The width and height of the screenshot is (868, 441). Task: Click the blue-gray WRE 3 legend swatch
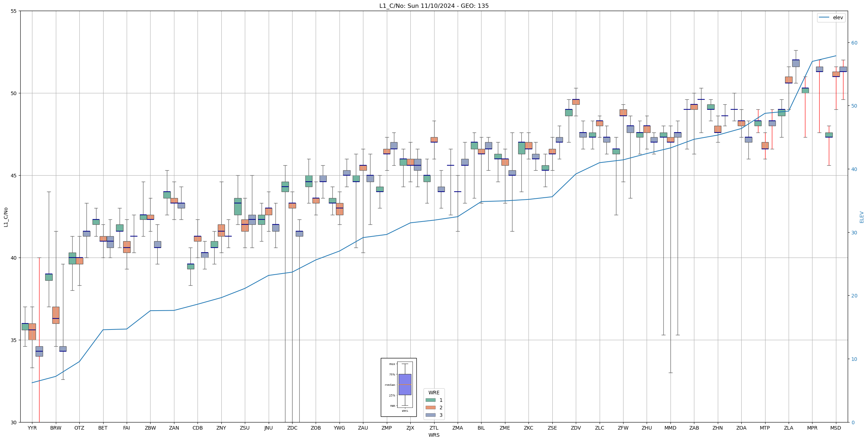(430, 415)
